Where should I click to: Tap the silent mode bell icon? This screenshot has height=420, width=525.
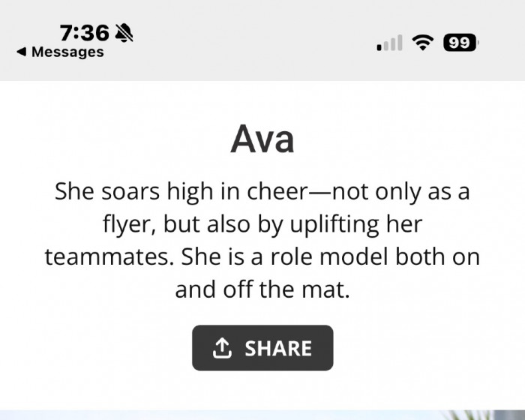coord(124,33)
